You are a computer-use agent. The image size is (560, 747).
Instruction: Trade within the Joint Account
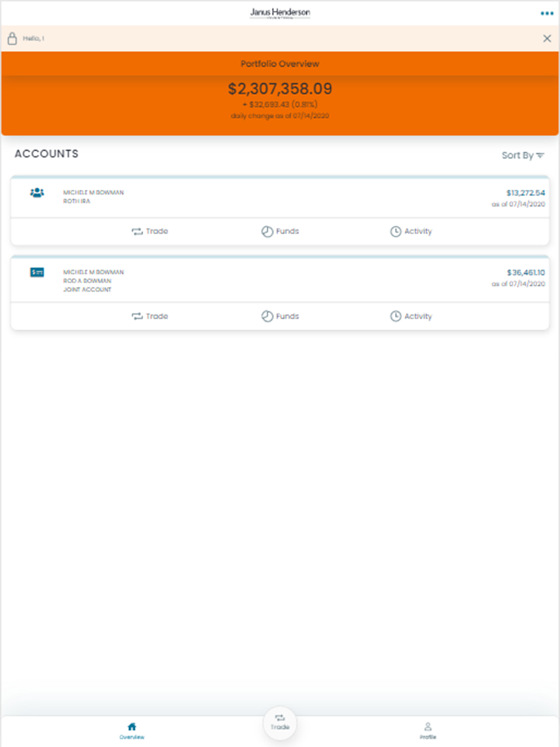point(149,316)
